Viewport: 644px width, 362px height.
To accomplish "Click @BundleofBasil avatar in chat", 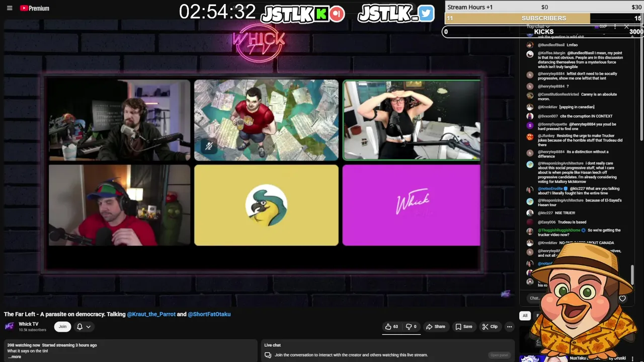I will tap(530, 45).
